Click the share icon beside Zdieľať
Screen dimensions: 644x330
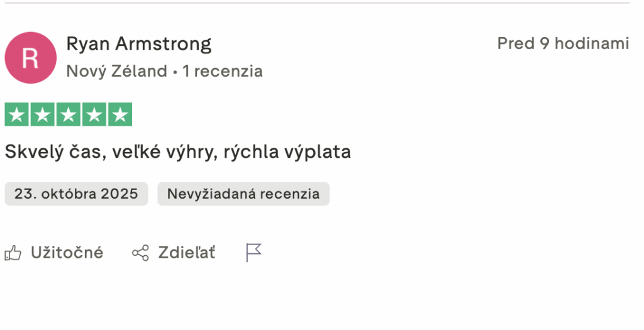(x=140, y=253)
